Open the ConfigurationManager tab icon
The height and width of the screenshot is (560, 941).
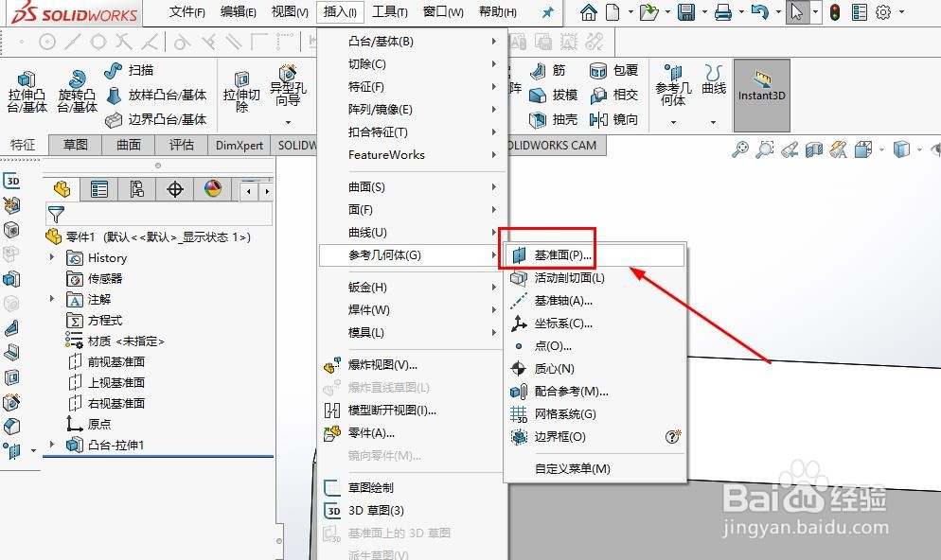[137, 189]
